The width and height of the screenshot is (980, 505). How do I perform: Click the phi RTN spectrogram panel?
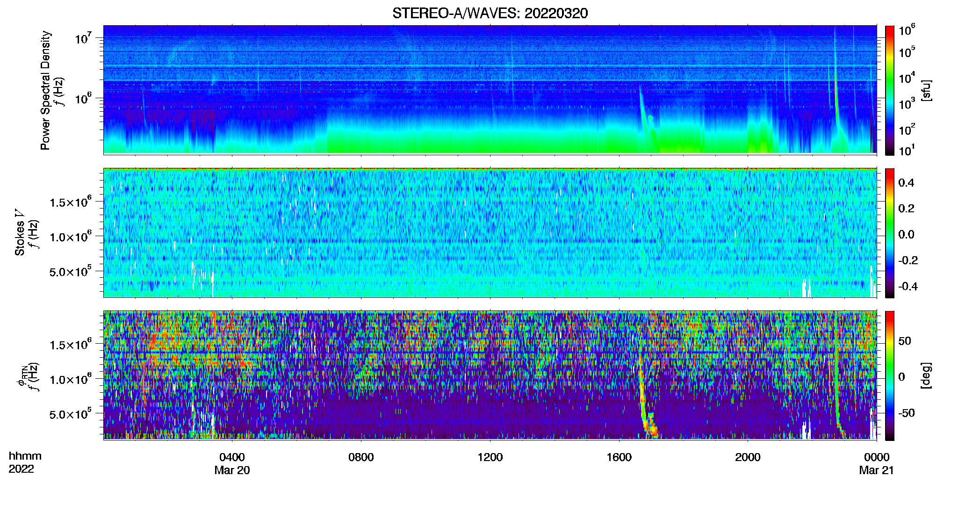490,375
